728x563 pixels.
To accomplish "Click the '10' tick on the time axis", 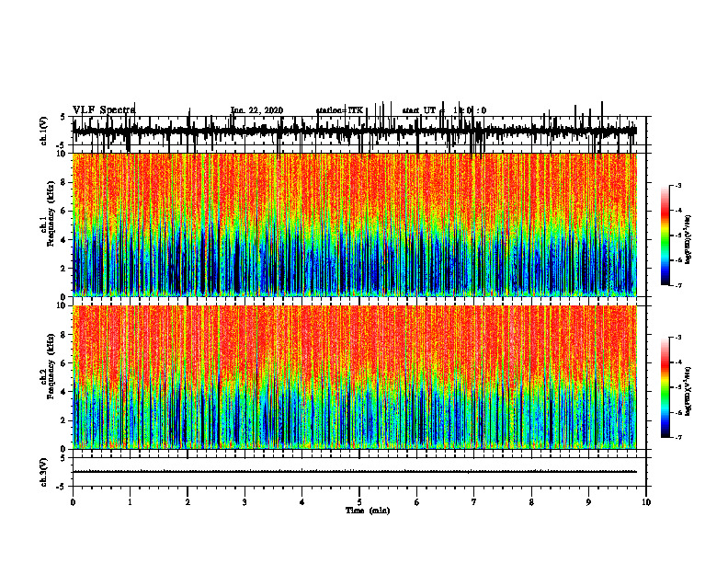I will (x=646, y=502).
